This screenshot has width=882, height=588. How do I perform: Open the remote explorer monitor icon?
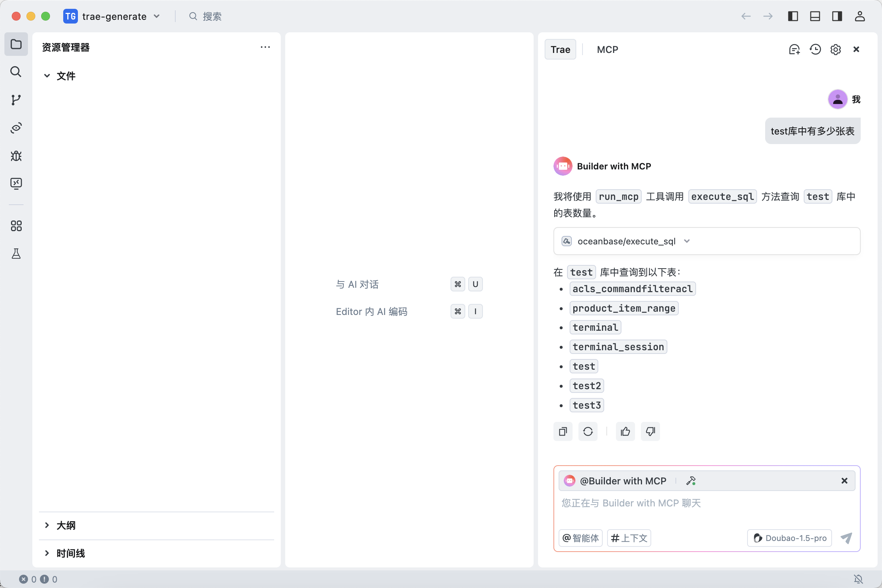[x=16, y=183]
